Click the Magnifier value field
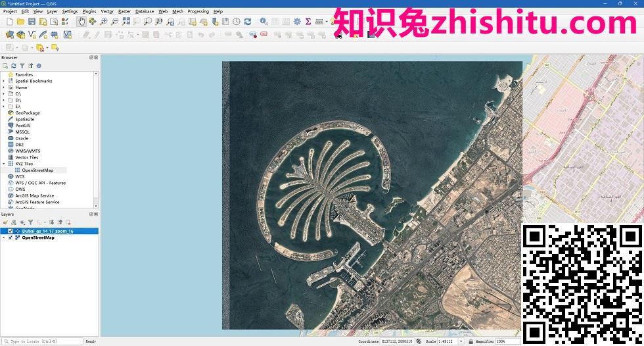Screen dimensions: 644x346 pos(507,341)
